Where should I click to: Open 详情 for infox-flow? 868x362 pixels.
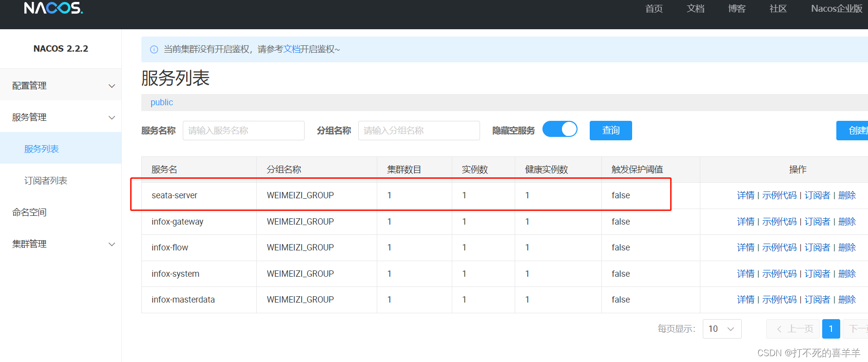(x=746, y=248)
